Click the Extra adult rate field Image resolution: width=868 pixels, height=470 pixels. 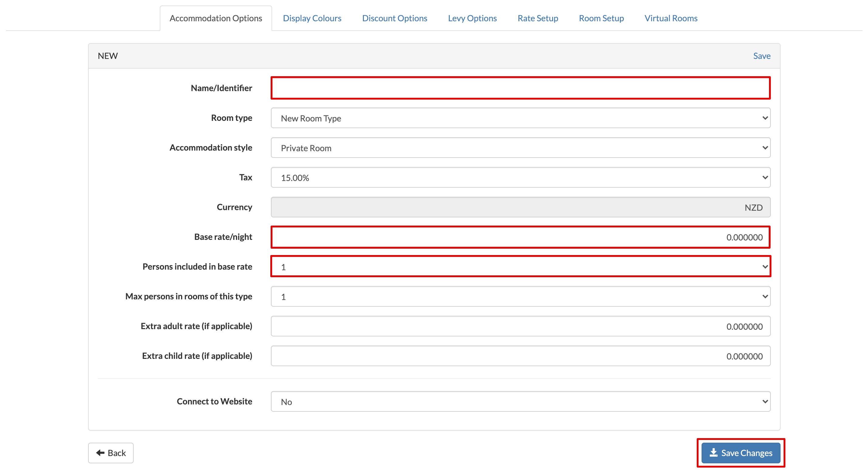[x=520, y=326]
